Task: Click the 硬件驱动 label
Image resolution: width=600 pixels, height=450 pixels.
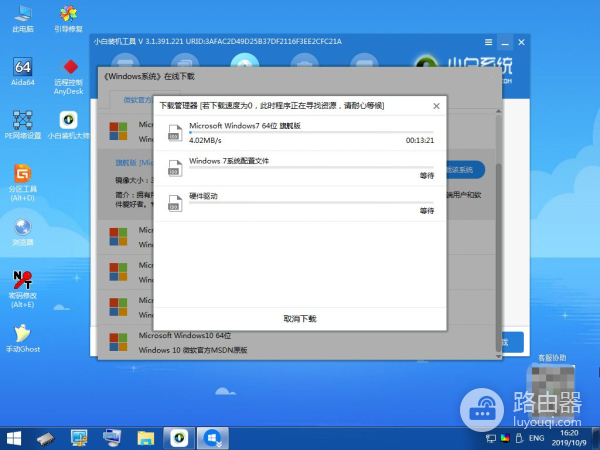Action: pos(203,196)
